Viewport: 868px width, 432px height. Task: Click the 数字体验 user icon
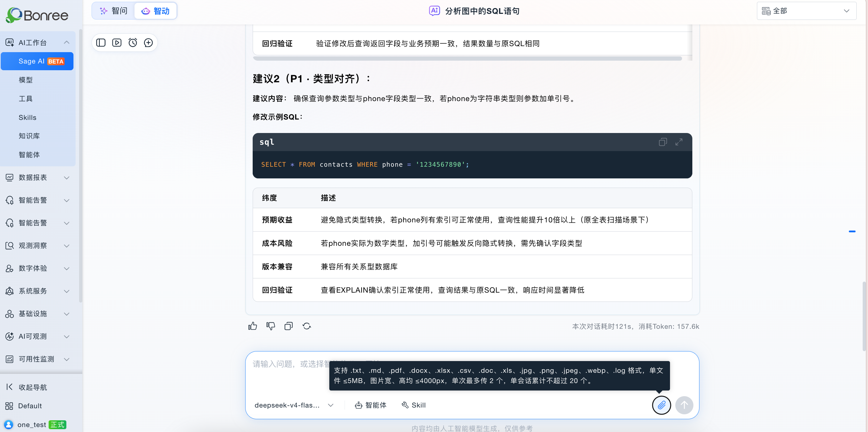(x=10, y=268)
